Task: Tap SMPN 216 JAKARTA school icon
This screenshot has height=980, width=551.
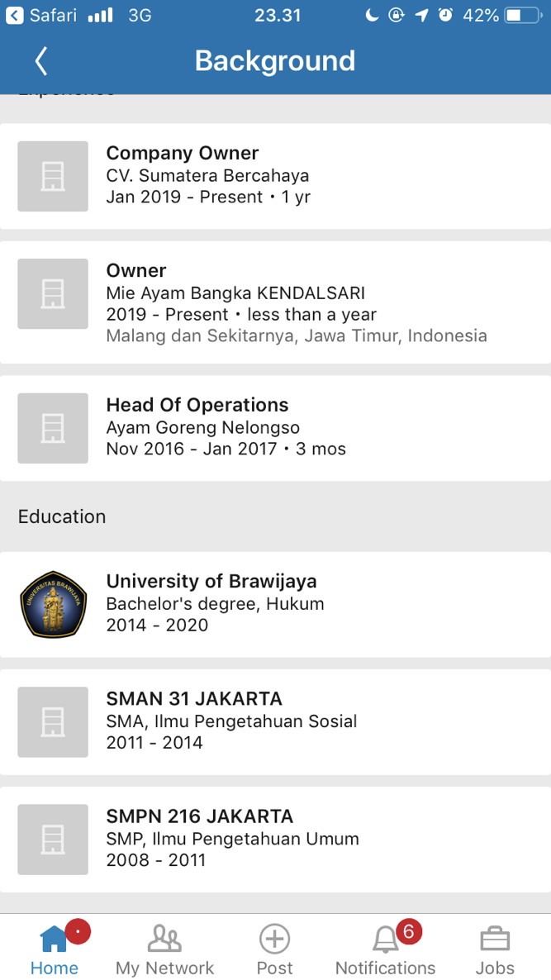Action: point(53,840)
